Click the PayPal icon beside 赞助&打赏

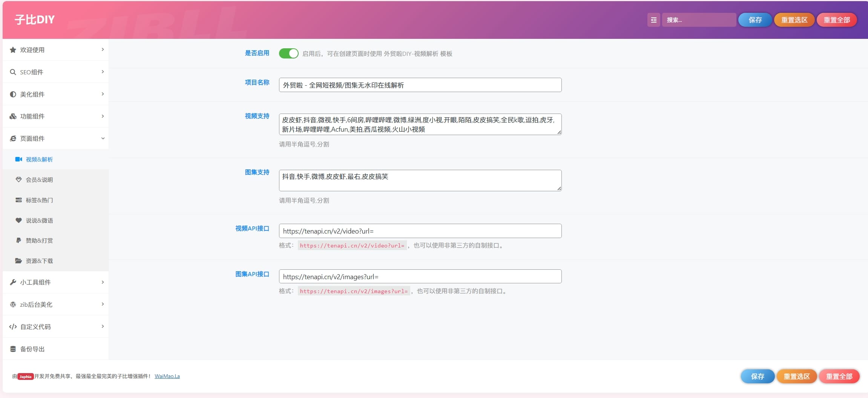18,240
